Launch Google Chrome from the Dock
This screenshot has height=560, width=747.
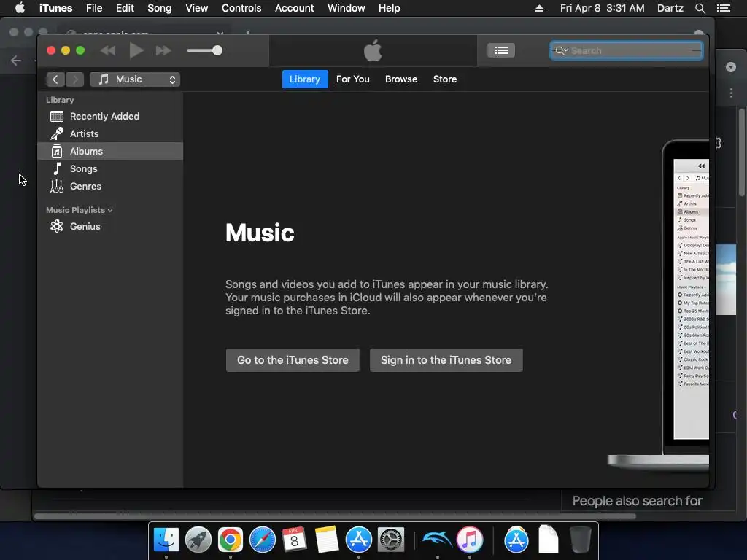click(230, 540)
